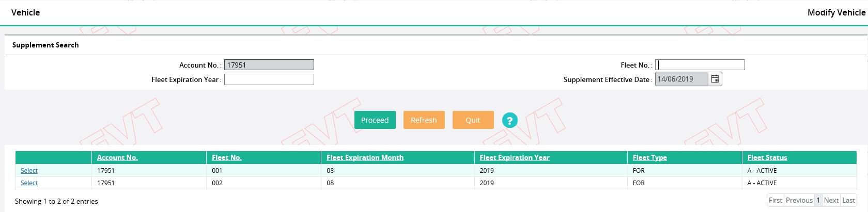Go to First page in pagination
This screenshot has height=212, width=868.
(x=776, y=200)
